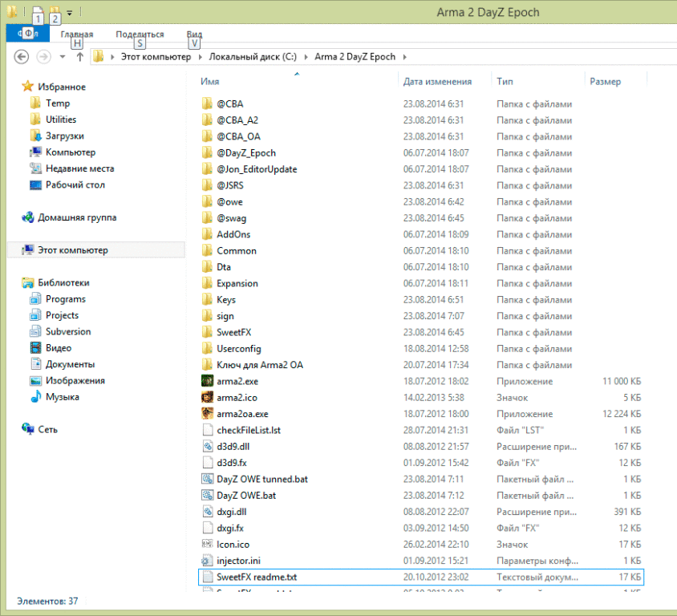
Task: Select the @DayZ_Epoch folder
Action: click(x=246, y=153)
